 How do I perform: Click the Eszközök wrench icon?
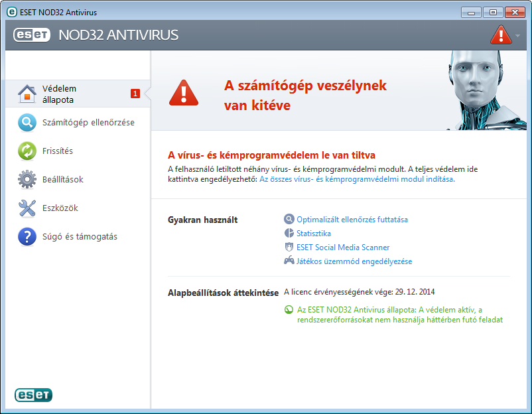27,208
